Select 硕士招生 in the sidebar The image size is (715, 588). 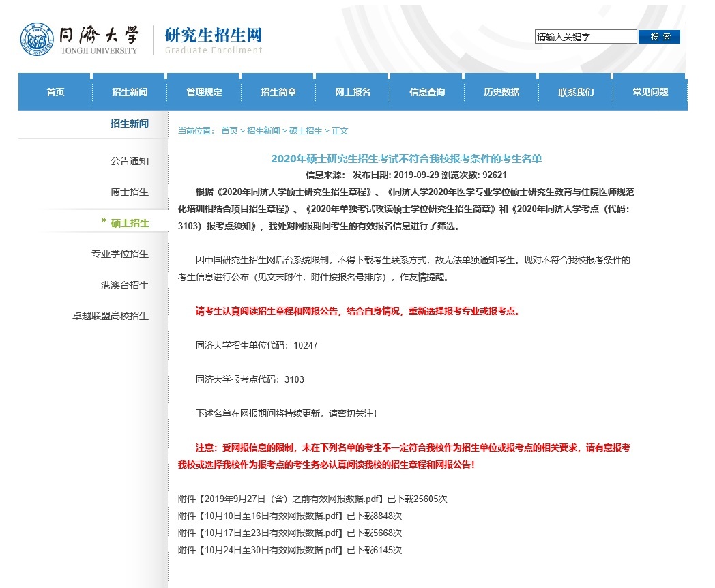[x=130, y=223]
